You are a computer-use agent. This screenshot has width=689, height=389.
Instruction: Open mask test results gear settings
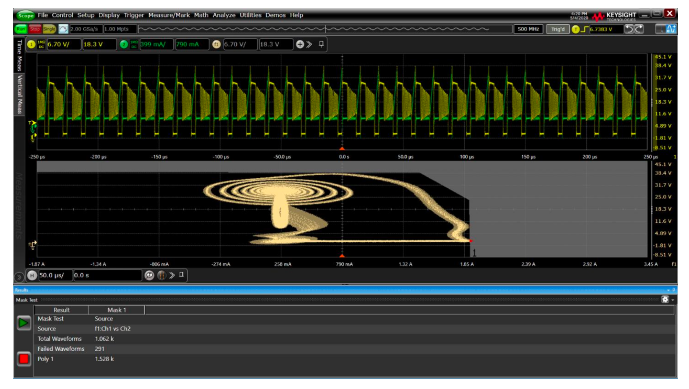tap(665, 299)
